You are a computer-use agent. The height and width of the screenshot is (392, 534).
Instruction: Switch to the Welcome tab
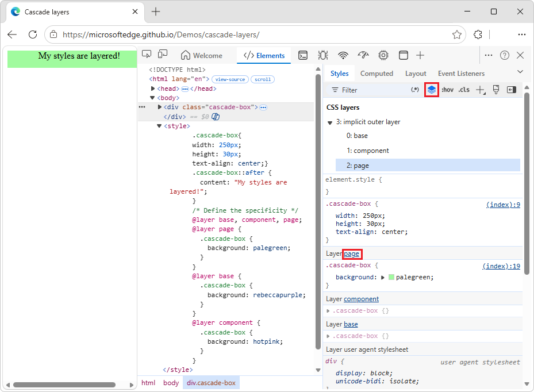202,55
